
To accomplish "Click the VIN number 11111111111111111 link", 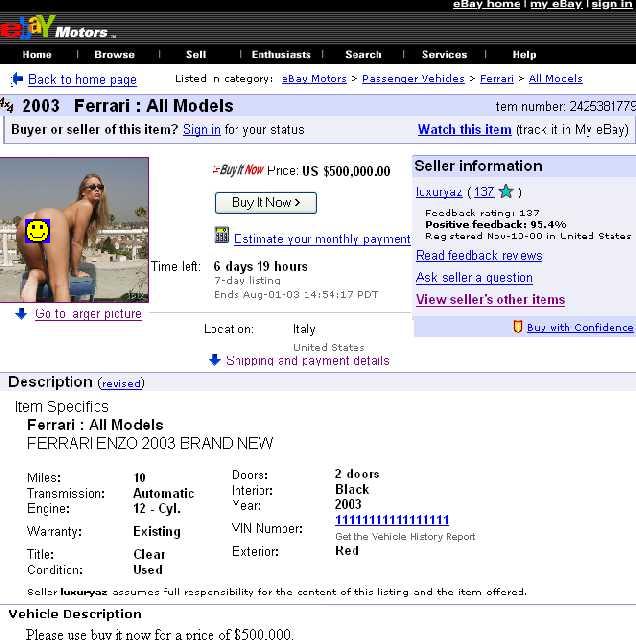I will click(392, 520).
